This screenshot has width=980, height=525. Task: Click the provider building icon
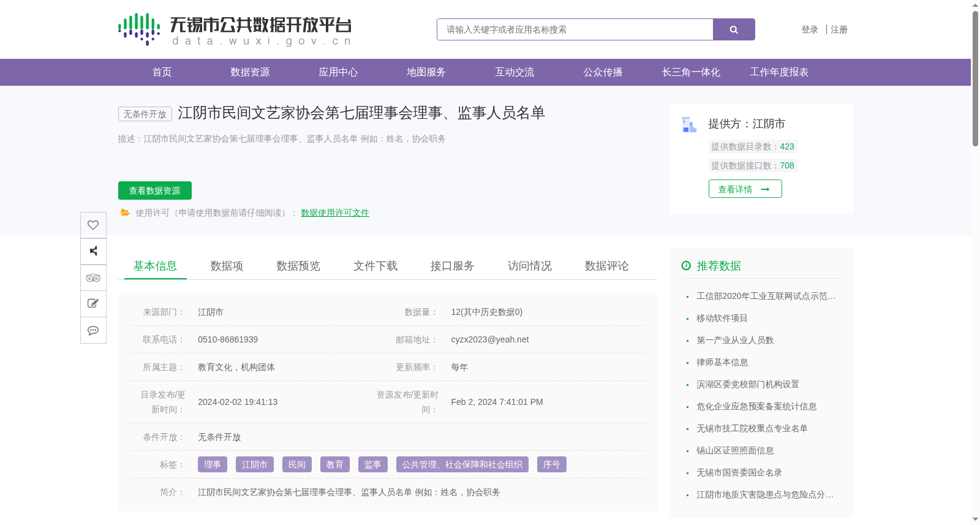689,125
